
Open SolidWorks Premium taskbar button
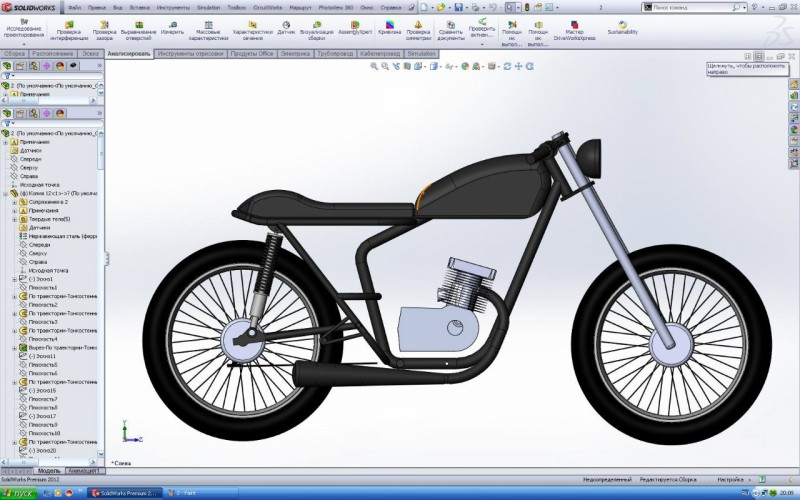(x=124, y=493)
